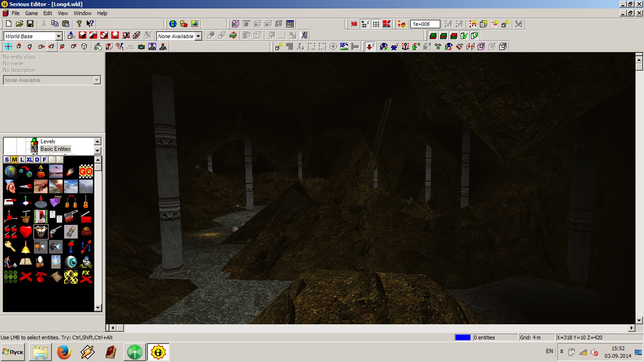Click the yellow question mark help icon
644x362 pixels.
coord(79,24)
